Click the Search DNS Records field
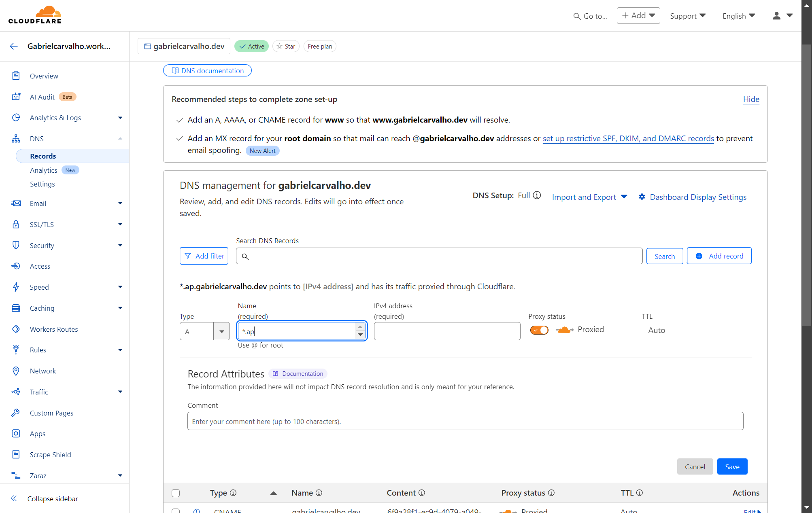 coord(439,256)
